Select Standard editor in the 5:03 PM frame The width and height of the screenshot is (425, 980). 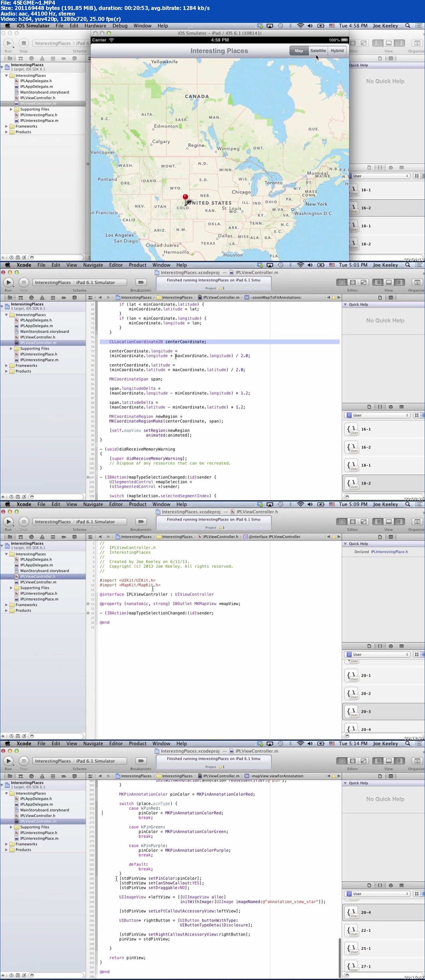(x=342, y=282)
